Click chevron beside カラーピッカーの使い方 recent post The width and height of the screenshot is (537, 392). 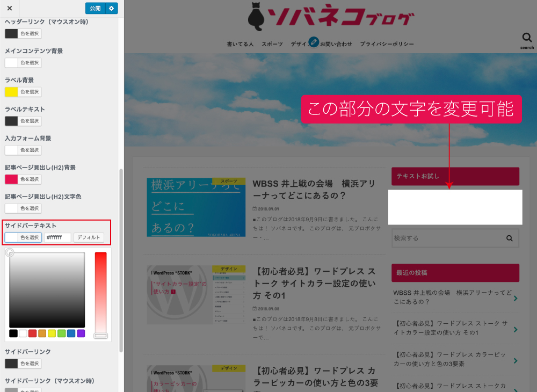pos(516,361)
